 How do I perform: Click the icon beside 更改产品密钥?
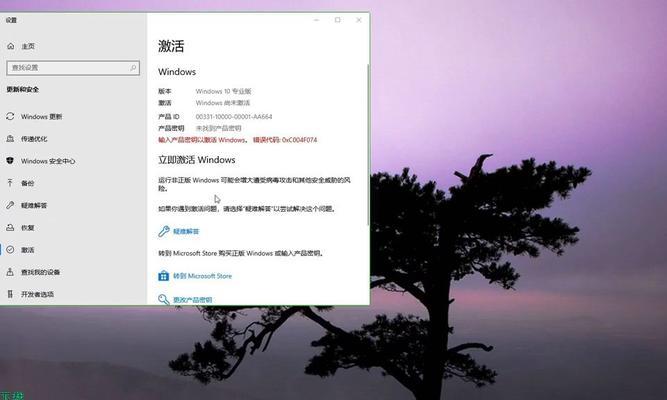point(164,299)
